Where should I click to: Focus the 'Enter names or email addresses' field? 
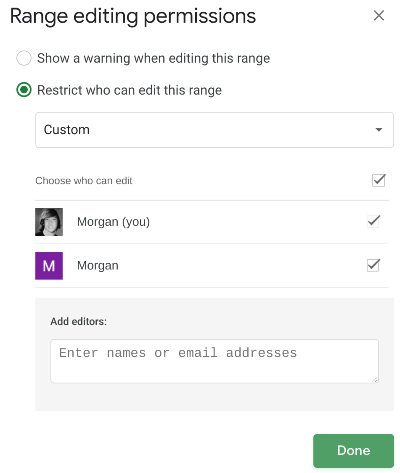tap(215, 361)
